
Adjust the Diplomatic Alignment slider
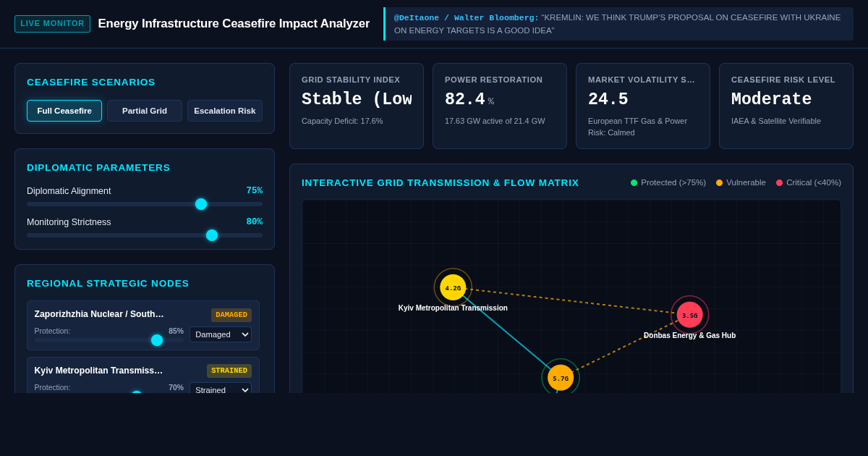point(145,204)
